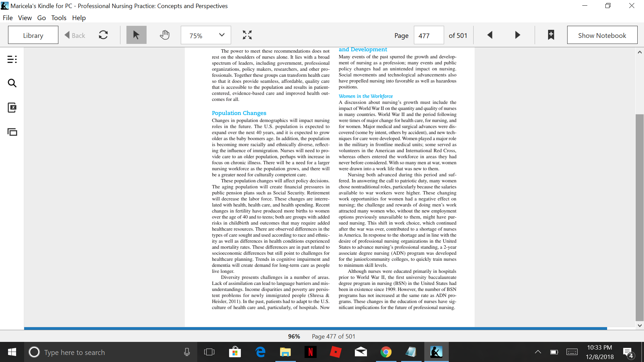The width and height of the screenshot is (644, 362).
Task: Go to previous page arrow
Action: tap(490, 35)
